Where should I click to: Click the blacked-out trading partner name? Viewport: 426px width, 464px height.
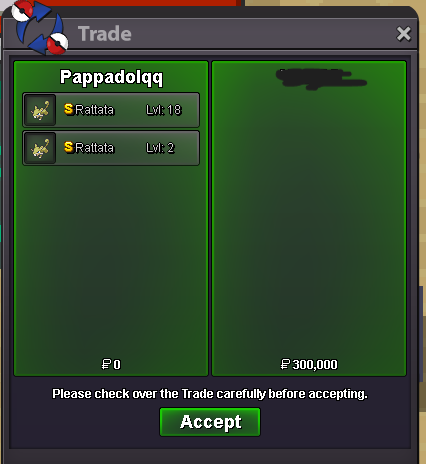[x=321, y=79]
